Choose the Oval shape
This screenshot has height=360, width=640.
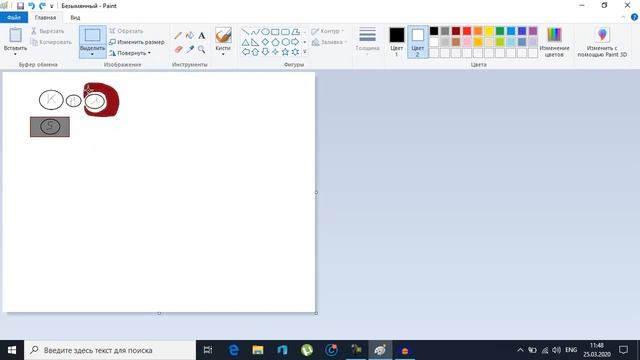click(265, 31)
